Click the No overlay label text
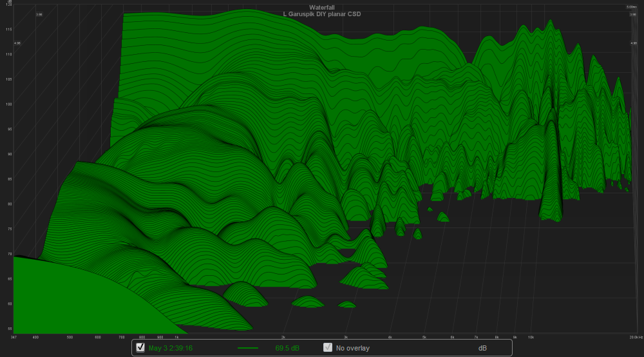Image resolution: width=644 pixels, height=357 pixels. (353, 348)
